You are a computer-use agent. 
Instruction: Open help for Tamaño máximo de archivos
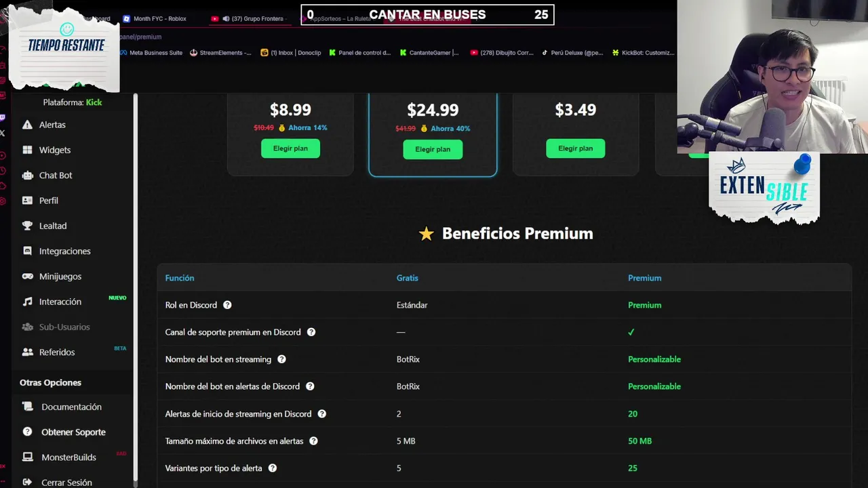click(313, 441)
